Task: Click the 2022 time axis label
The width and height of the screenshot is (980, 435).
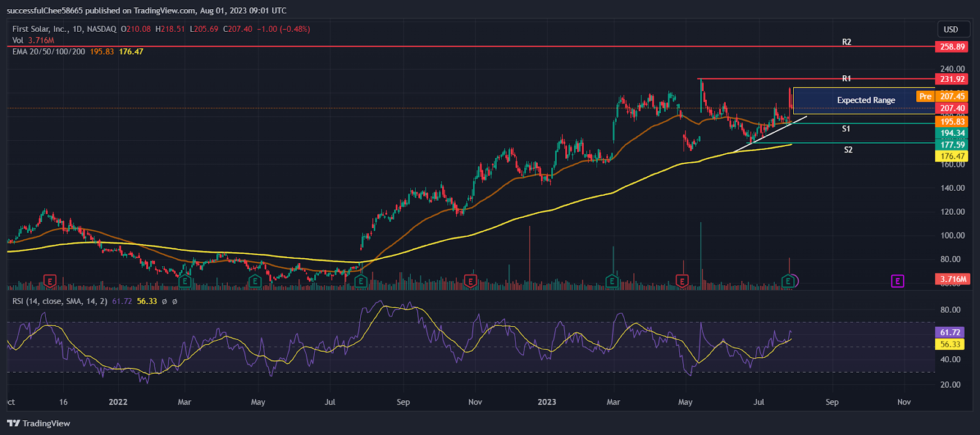Action: tap(118, 402)
